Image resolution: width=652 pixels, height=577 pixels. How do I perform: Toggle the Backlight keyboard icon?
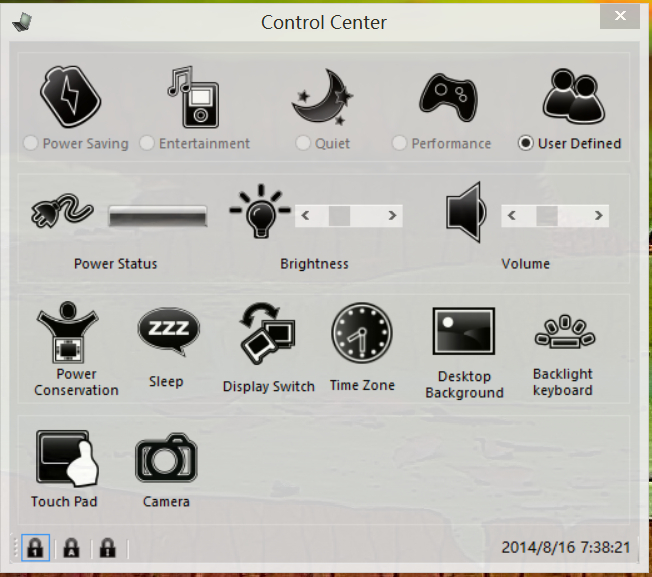tap(565, 331)
